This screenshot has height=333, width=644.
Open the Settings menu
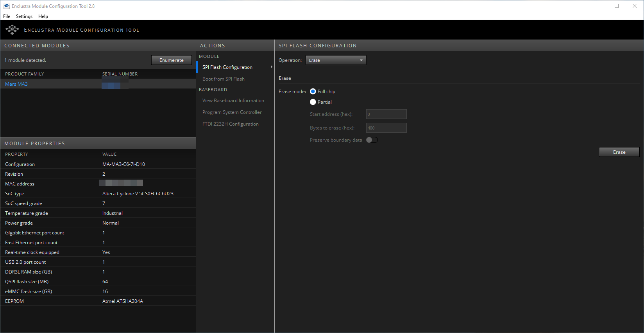tap(24, 16)
